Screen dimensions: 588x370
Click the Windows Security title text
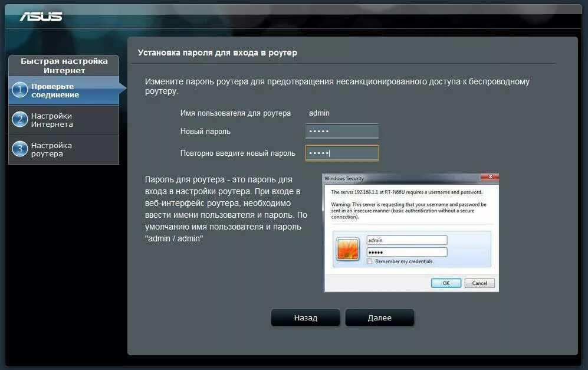(344, 178)
